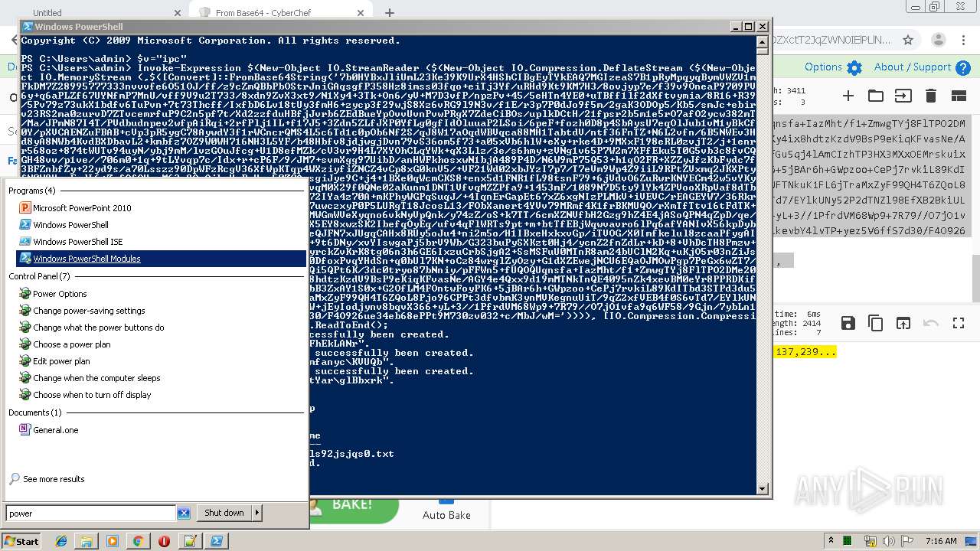This screenshot has width=980, height=551.
Task: Reset pane layout icon in CyberChef
Action: 959,96
